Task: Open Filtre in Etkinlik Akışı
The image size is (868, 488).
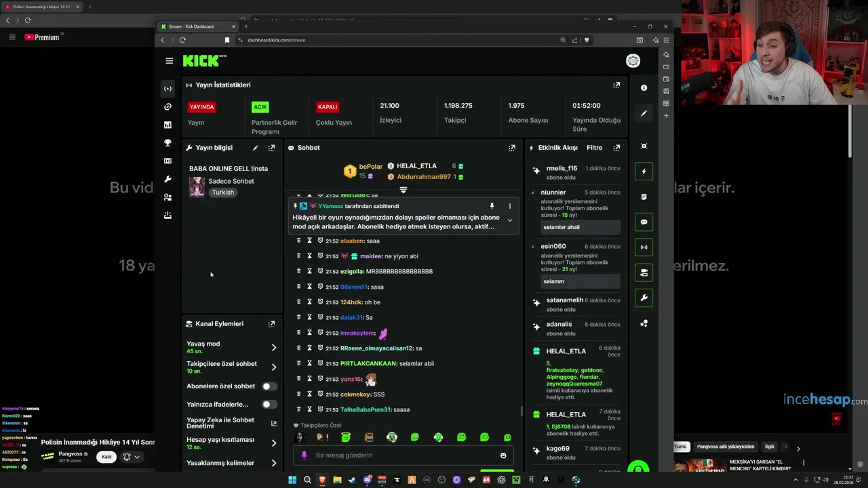Action: click(x=595, y=148)
